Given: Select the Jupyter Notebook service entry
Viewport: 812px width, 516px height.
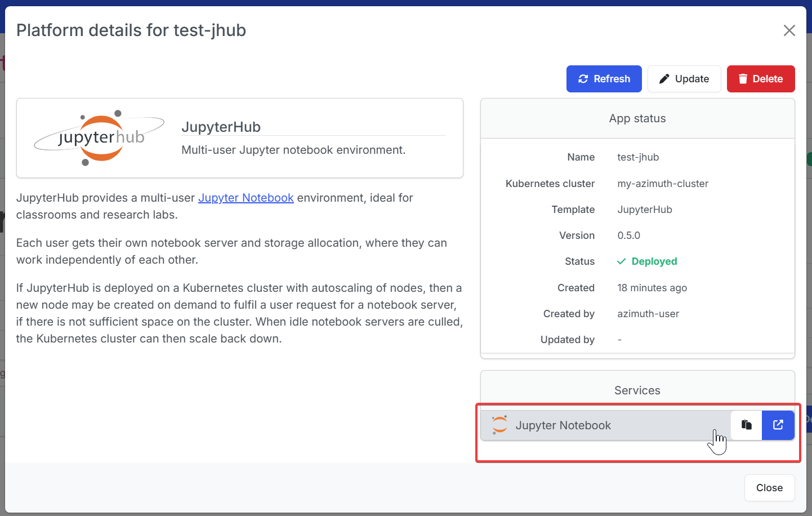Looking at the screenshot, I should click(605, 425).
